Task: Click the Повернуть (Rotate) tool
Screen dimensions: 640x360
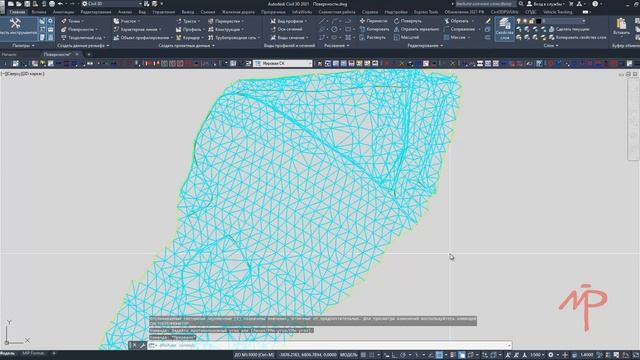Action: pos(407,21)
